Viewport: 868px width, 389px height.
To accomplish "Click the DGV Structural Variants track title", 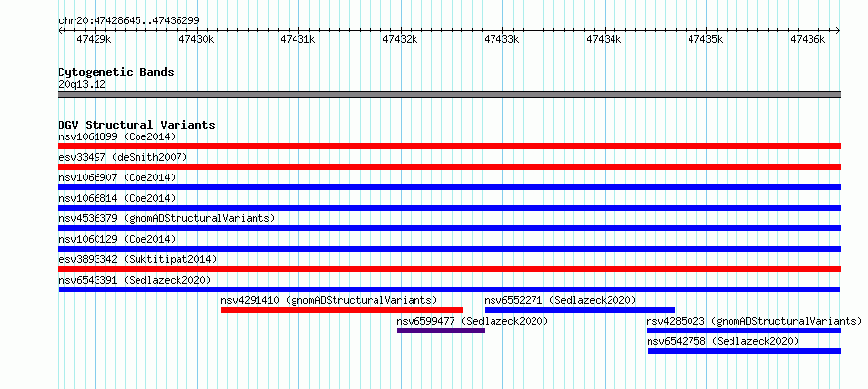I will point(137,125).
